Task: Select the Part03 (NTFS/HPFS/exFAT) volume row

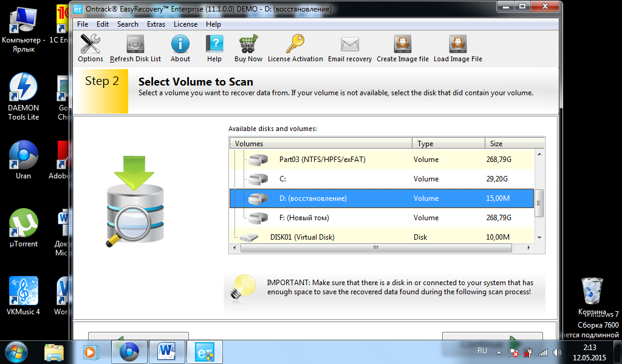Action: pos(382,160)
